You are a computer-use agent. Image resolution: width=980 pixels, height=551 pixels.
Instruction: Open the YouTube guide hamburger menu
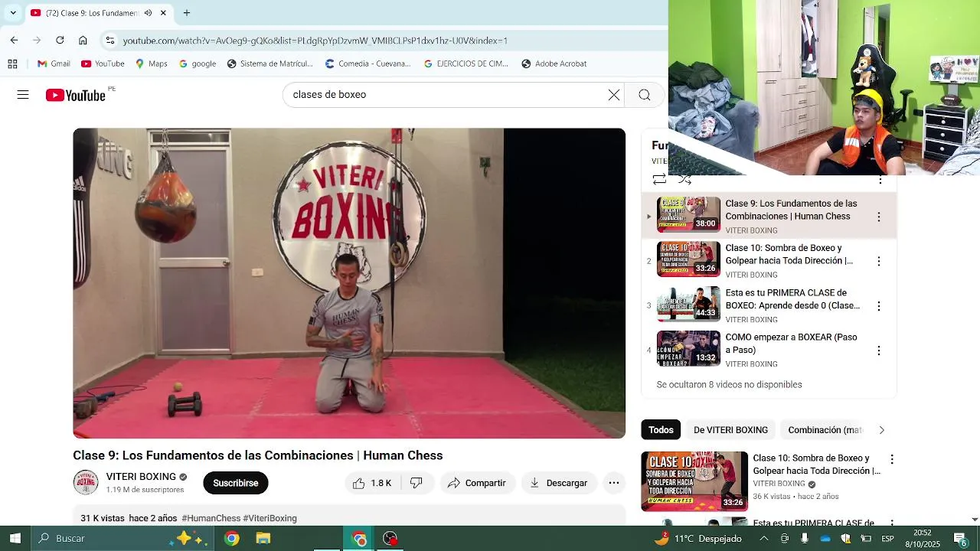(x=23, y=95)
